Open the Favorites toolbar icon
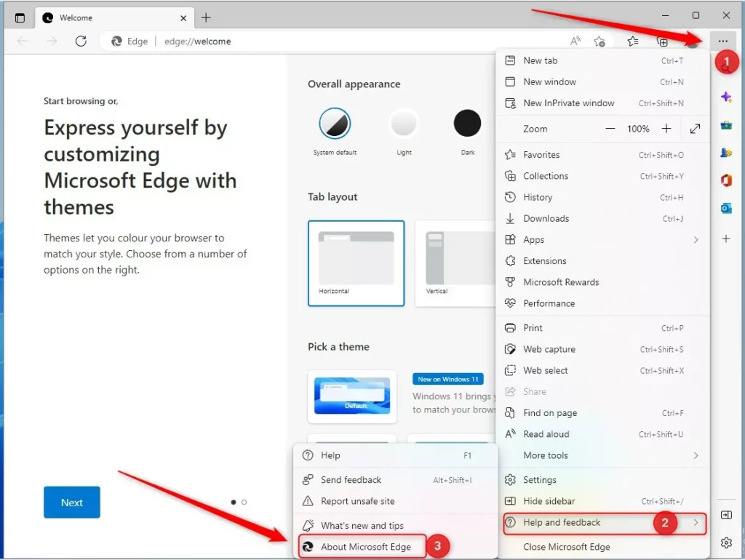 point(632,41)
